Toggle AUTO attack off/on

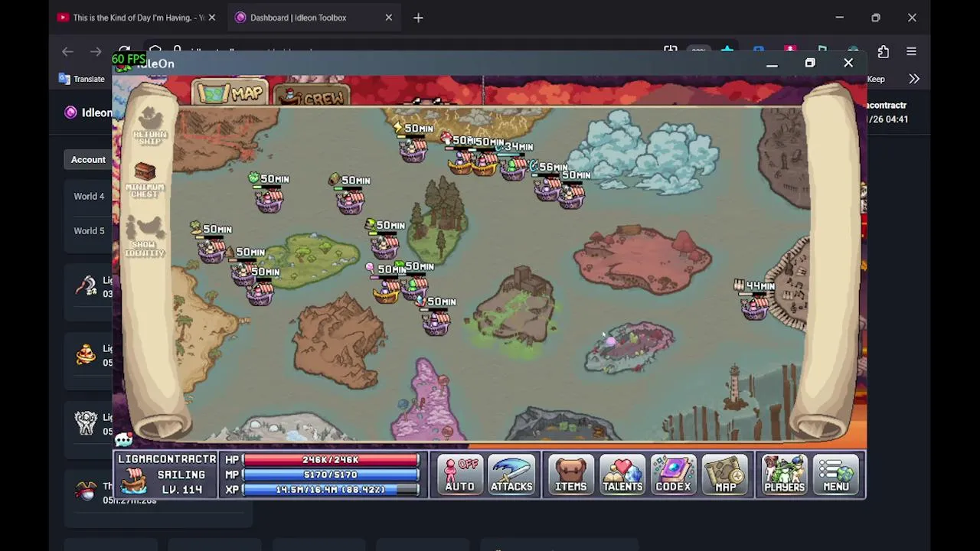(x=459, y=474)
